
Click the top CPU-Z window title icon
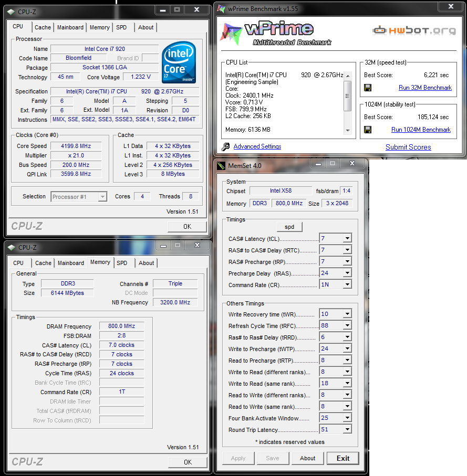(11, 12)
